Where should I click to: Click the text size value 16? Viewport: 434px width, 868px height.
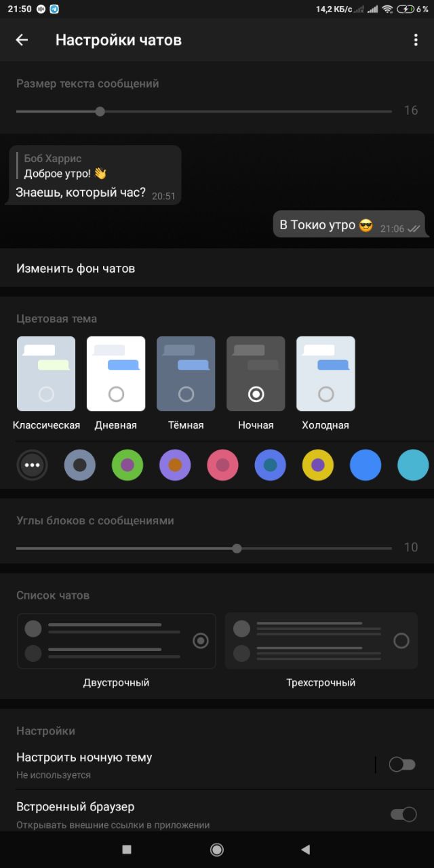411,111
